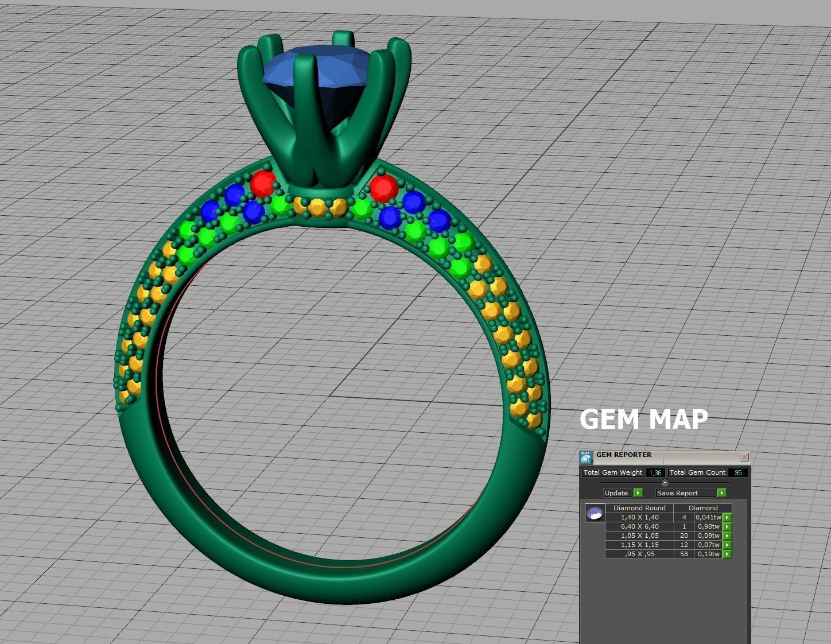
Task: Click the Save Report button label
Action: pyautogui.click(x=686, y=493)
